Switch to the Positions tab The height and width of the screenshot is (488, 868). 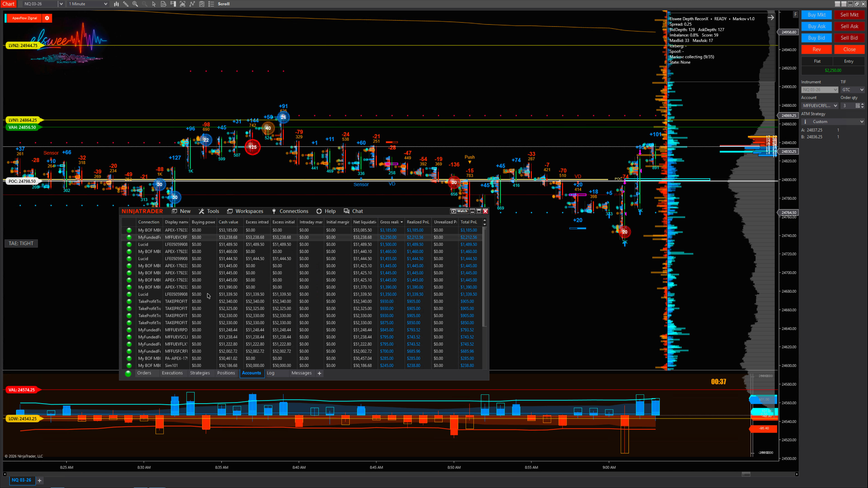coord(226,373)
